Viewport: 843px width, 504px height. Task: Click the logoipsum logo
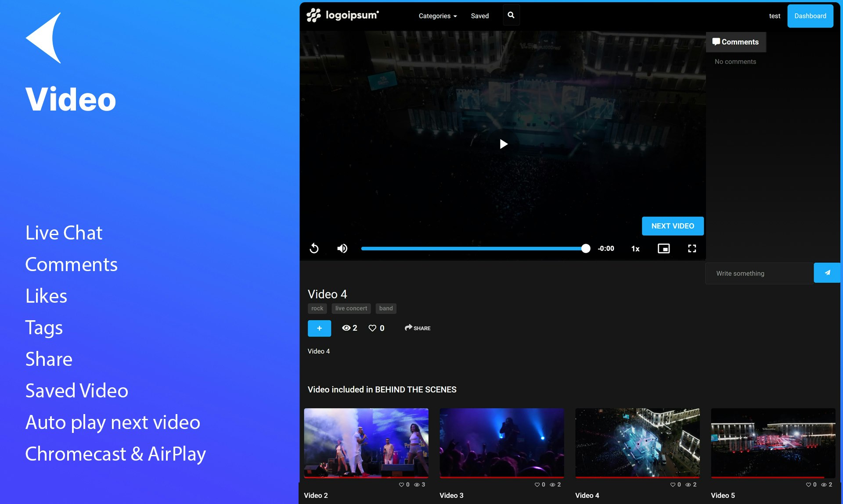(x=342, y=15)
